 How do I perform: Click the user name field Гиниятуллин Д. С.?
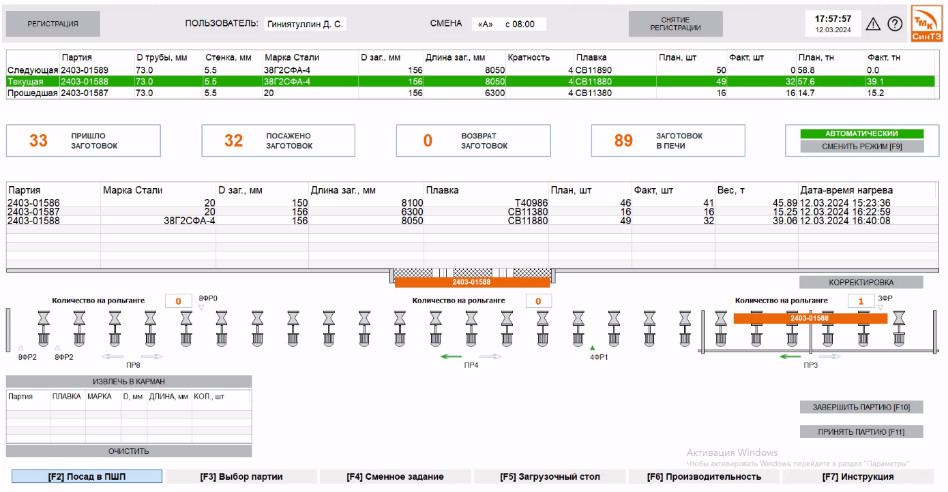tap(304, 24)
